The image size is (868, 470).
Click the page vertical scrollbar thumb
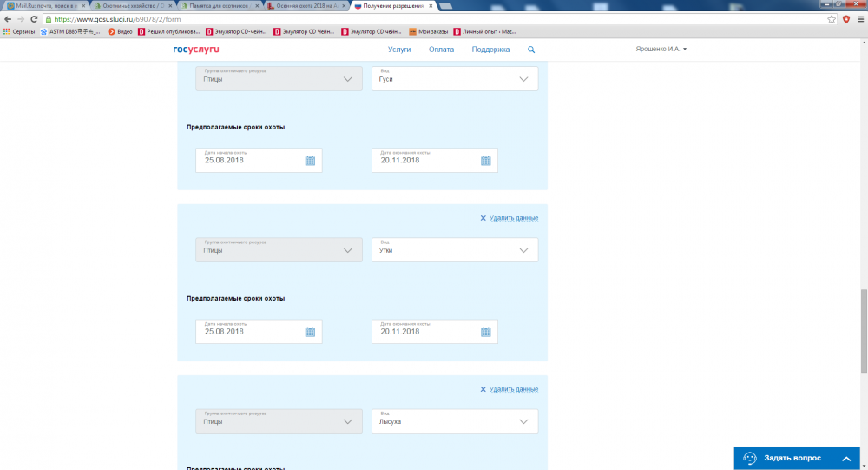[x=864, y=331]
